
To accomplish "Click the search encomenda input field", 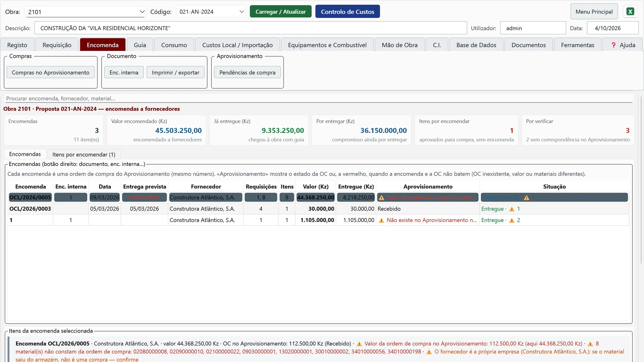I will click(318, 98).
